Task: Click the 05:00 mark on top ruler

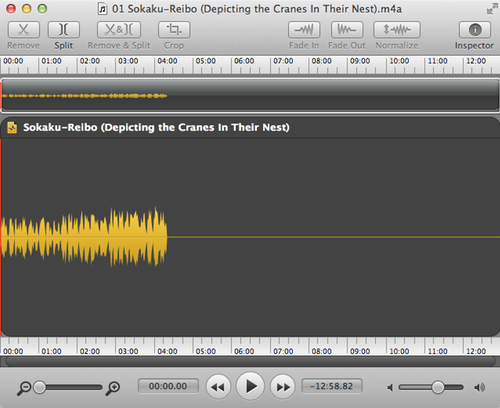Action: [205, 61]
